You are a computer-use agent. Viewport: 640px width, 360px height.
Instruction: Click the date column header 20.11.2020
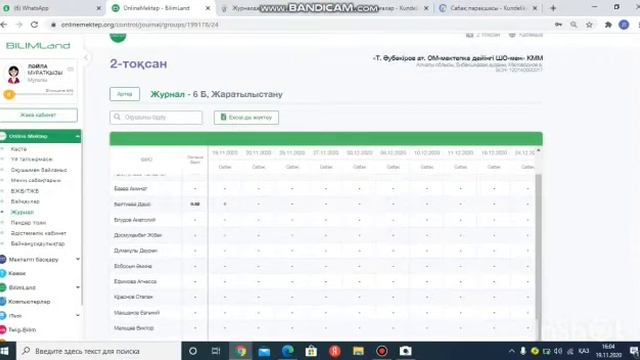(x=258, y=153)
